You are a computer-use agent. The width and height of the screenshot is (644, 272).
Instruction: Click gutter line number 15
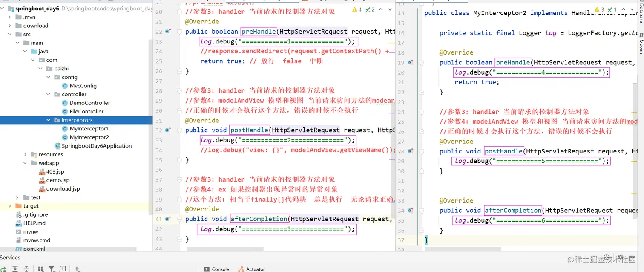click(x=401, y=23)
